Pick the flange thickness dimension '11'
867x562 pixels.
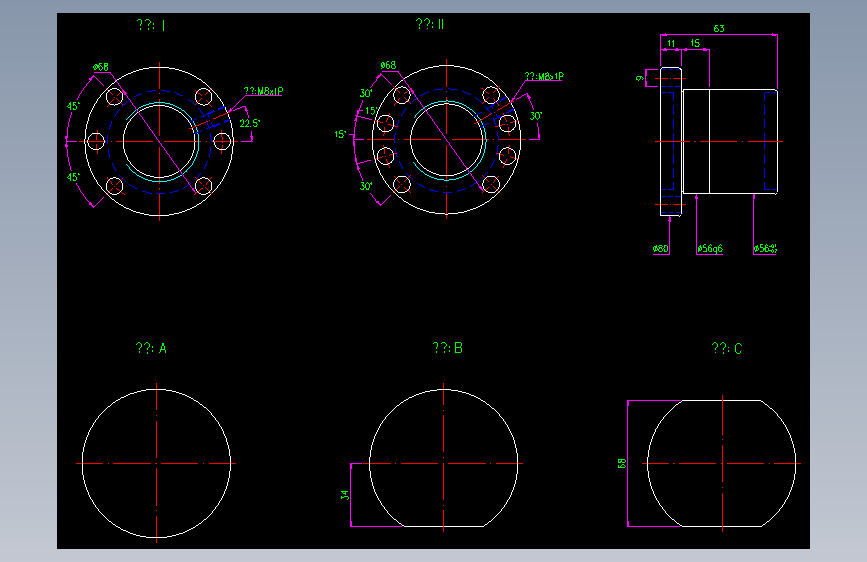(x=671, y=43)
